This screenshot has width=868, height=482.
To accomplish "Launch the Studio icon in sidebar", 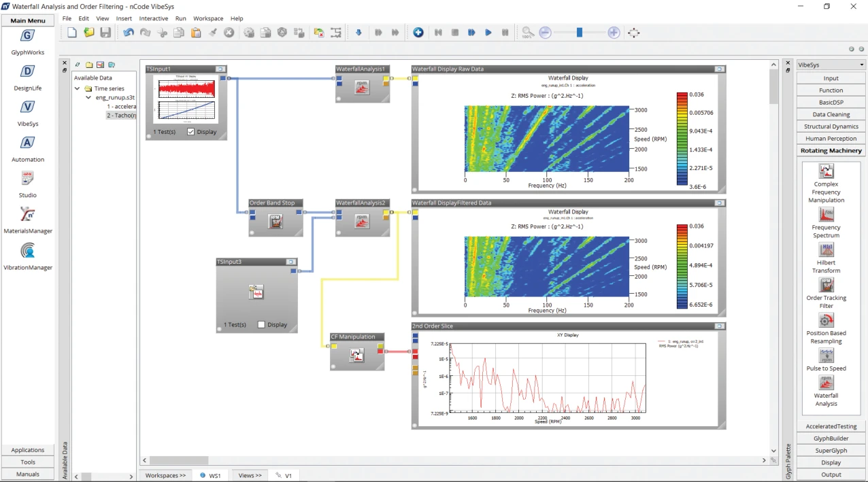I will (28, 178).
